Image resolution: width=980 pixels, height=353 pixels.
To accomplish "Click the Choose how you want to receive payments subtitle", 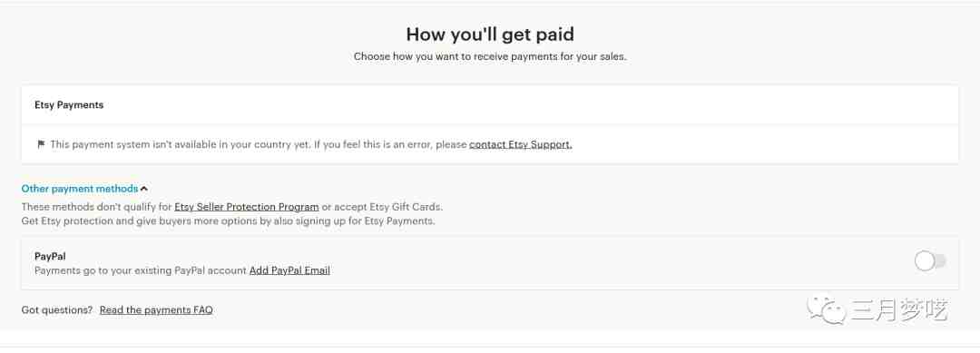I will [x=490, y=56].
